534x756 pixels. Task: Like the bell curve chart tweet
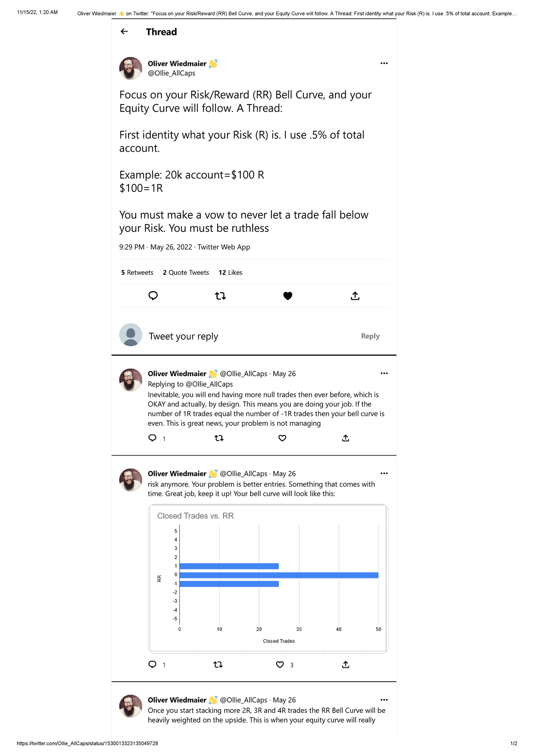click(280, 664)
